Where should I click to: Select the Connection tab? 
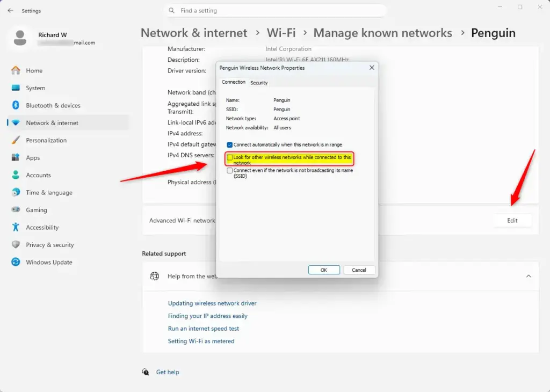click(233, 82)
